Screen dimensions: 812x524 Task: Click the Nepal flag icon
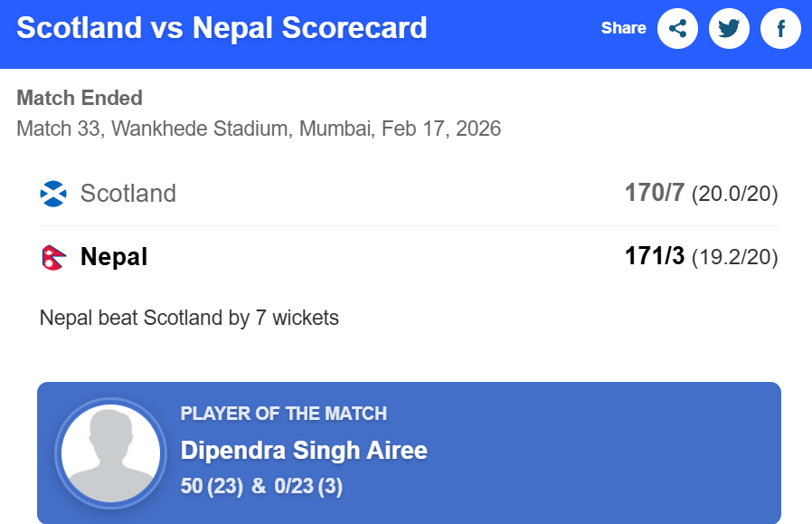click(x=54, y=258)
